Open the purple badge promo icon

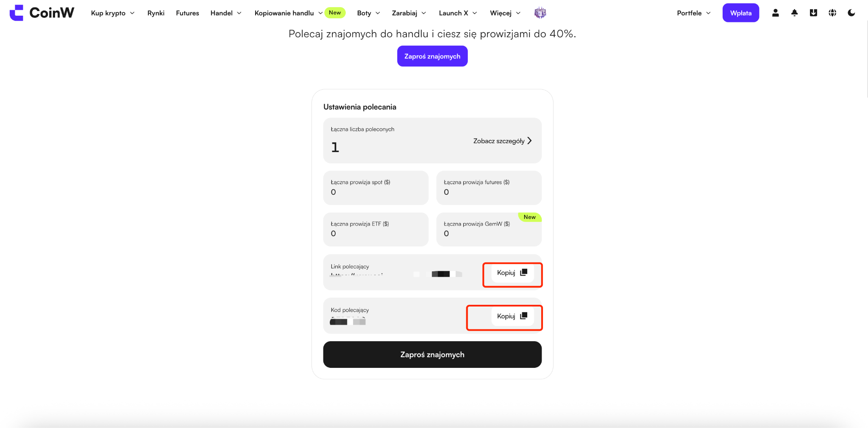click(x=540, y=13)
